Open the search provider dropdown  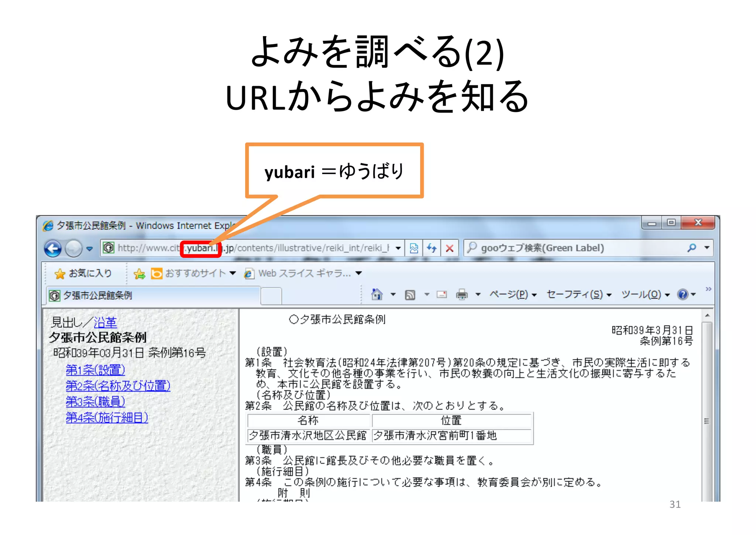pyautogui.click(x=707, y=248)
